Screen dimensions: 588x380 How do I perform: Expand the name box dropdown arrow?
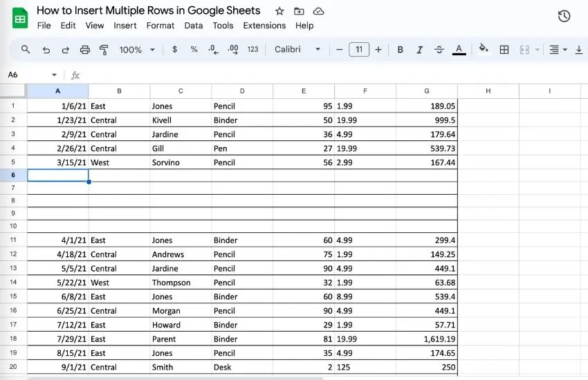55,75
